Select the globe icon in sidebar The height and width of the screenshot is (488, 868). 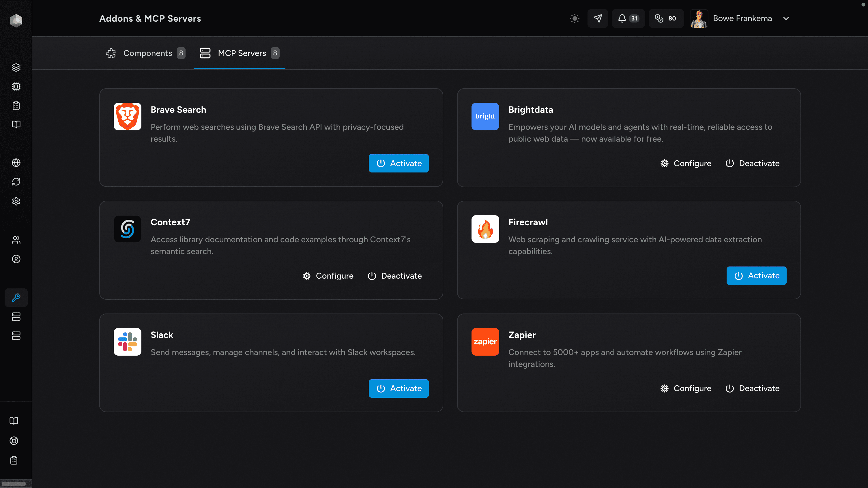click(16, 163)
